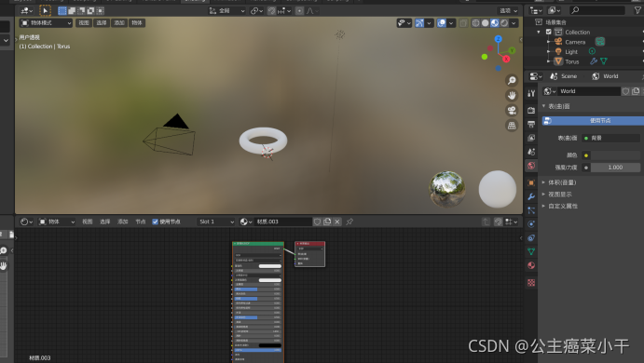Open the 物体模式 mode dropdown

click(46, 23)
